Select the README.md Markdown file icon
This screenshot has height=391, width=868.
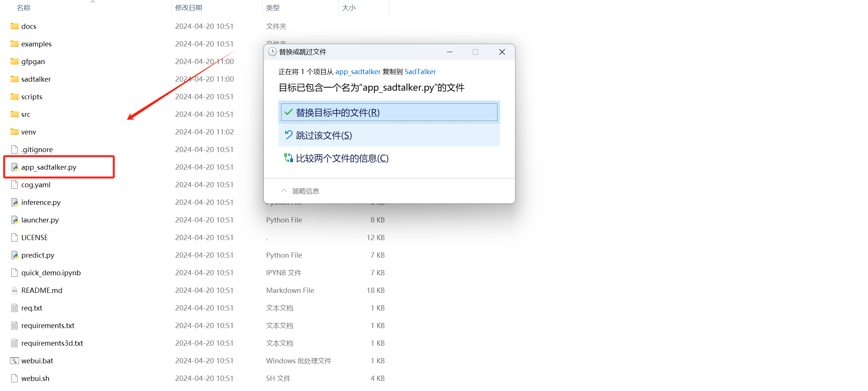click(14, 290)
